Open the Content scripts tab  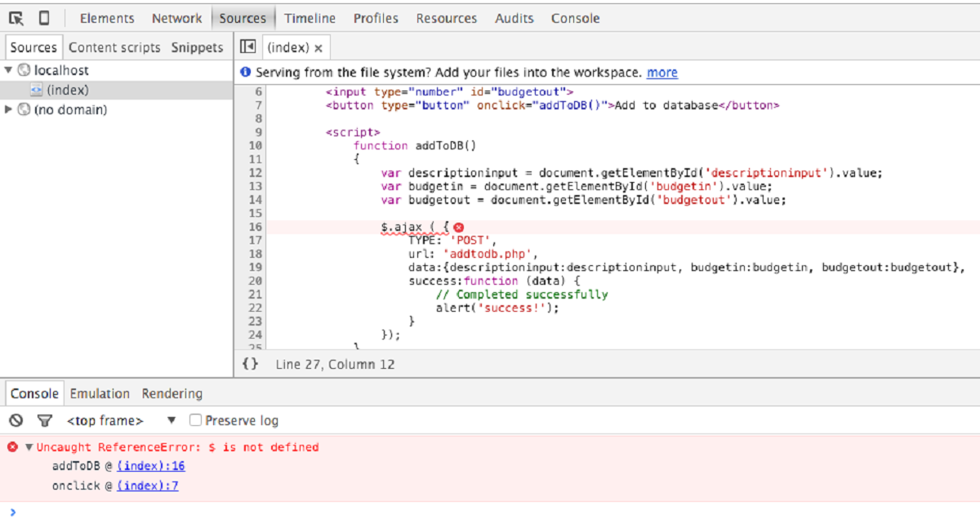click(x=114, y=47)
